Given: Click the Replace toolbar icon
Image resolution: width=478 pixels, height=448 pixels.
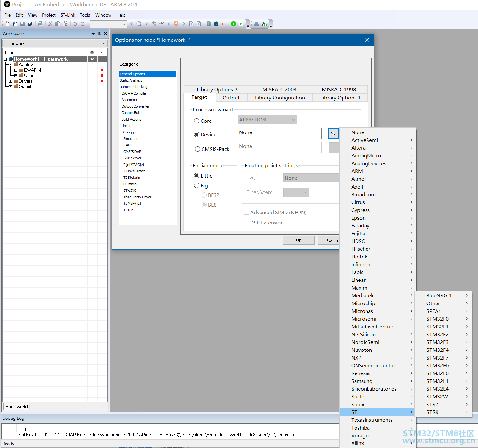Looking at the screenshot, I should coord(154,24).
